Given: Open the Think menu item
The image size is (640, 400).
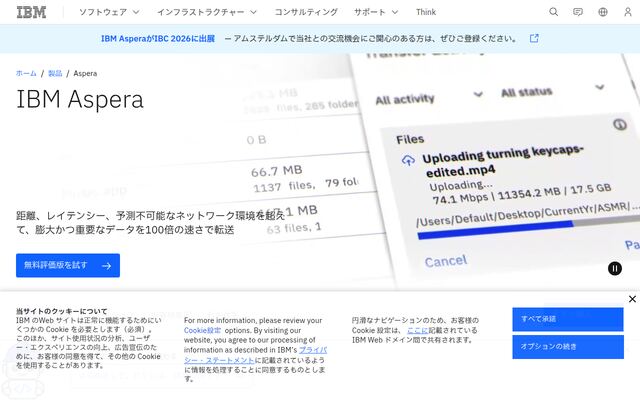Looking at the screenshot, I should coord(426,12).
